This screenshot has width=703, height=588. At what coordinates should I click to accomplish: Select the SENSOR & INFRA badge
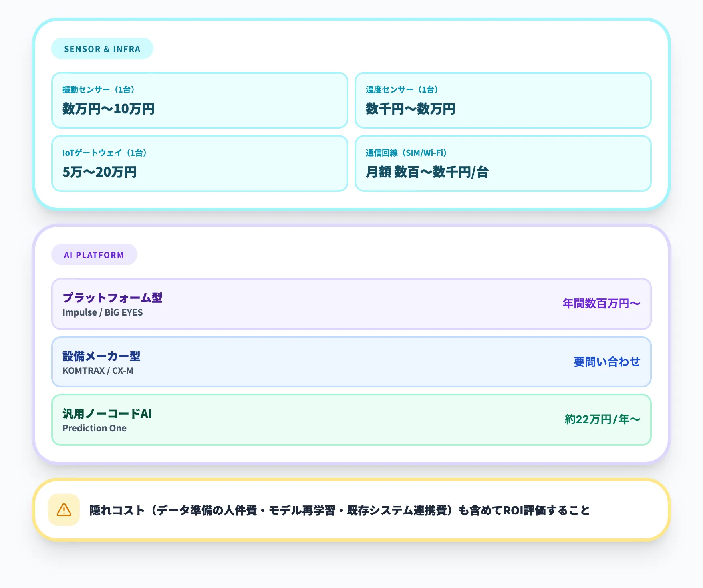tap(102, 49)
